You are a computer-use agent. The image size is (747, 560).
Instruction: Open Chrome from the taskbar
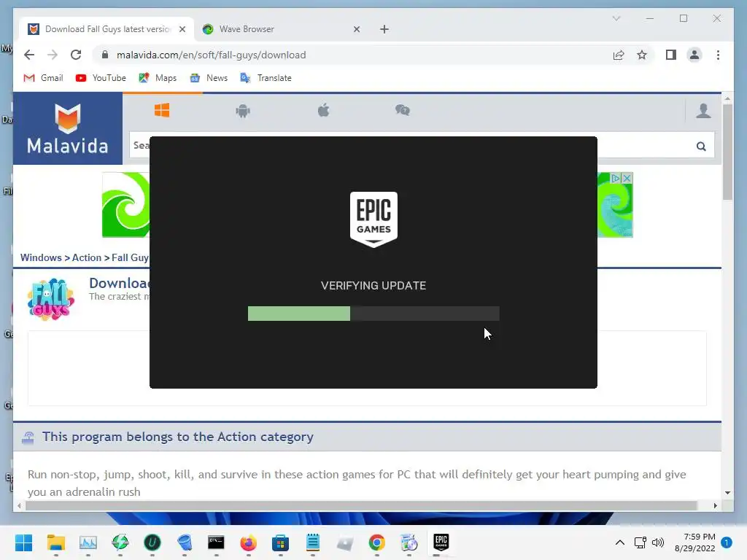tap(377, 542)
